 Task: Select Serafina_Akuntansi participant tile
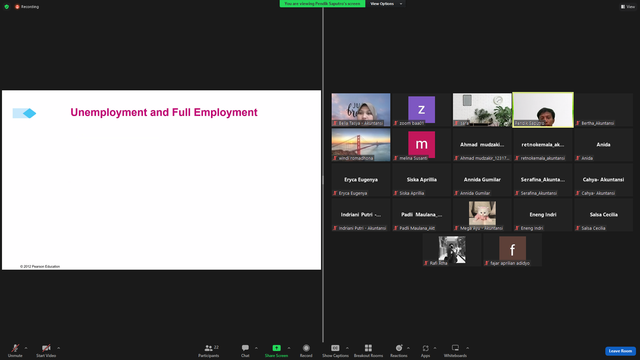(543, 180)
